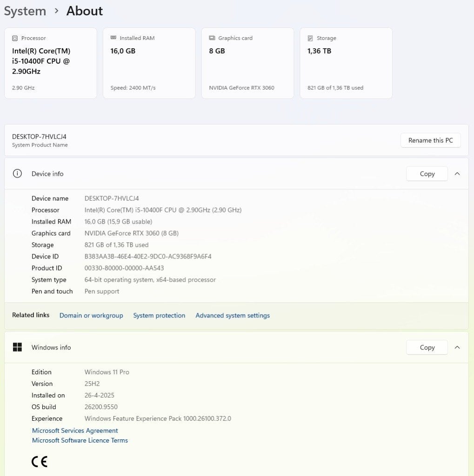The width and height of the screenshot is (474, 476).
Task: Click the Graphics card icon
Action: 212,38
